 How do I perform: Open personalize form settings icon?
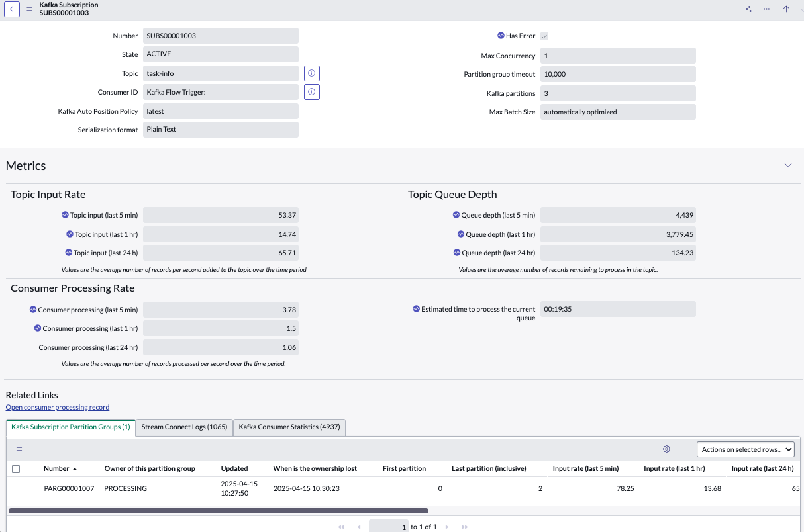[748, 9]
